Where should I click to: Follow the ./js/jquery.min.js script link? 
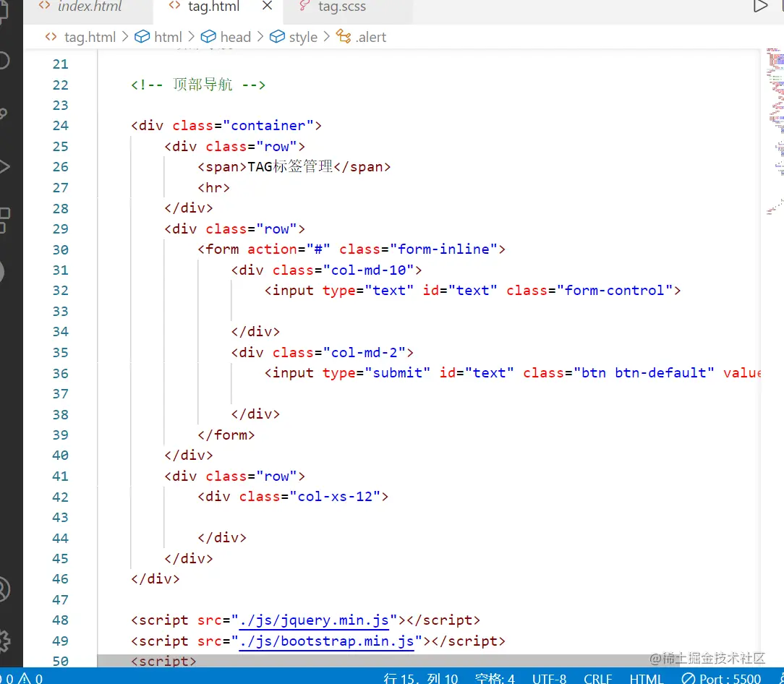point(314,620)
